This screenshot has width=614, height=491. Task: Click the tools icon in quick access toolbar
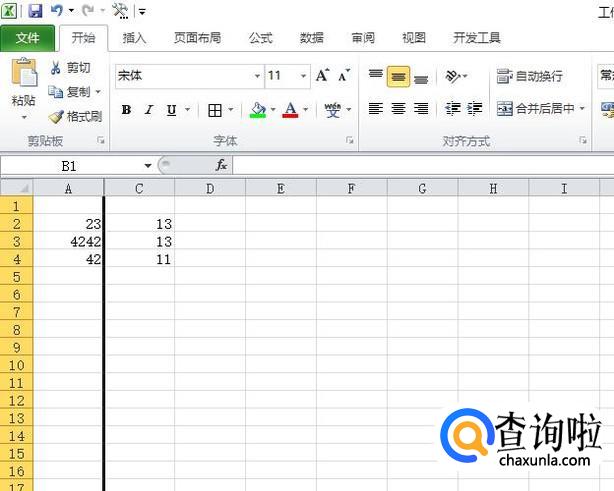click(x=120, y=11)
